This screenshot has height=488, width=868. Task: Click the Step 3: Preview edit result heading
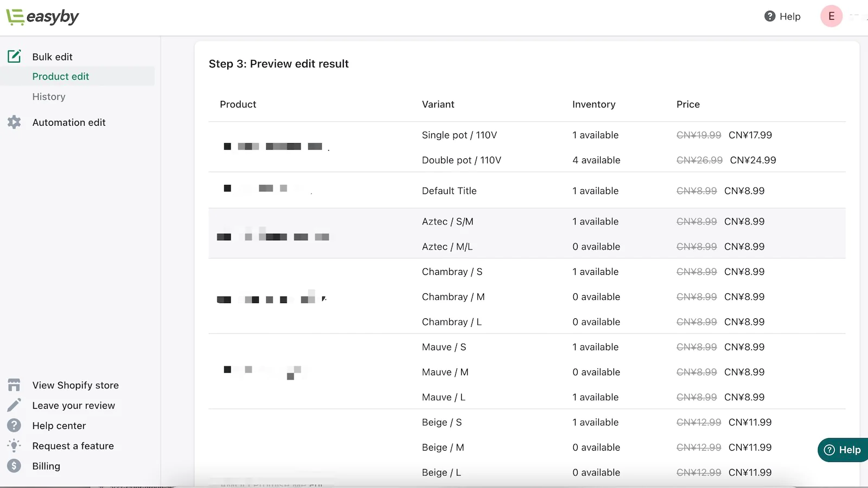(x=279, y=64)
